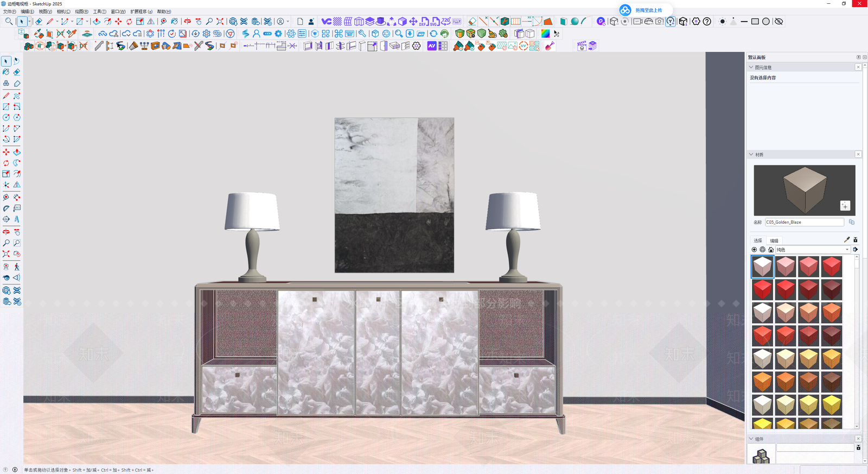Close the 图元信息 panel
The height and width of the screenshot is (474, 868).
(858, 67)
